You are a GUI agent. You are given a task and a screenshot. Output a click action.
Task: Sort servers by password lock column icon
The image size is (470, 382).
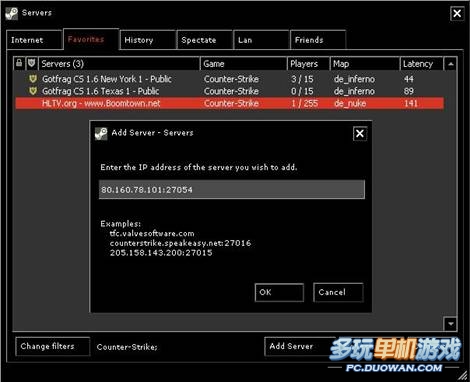[x=19, y=63]
